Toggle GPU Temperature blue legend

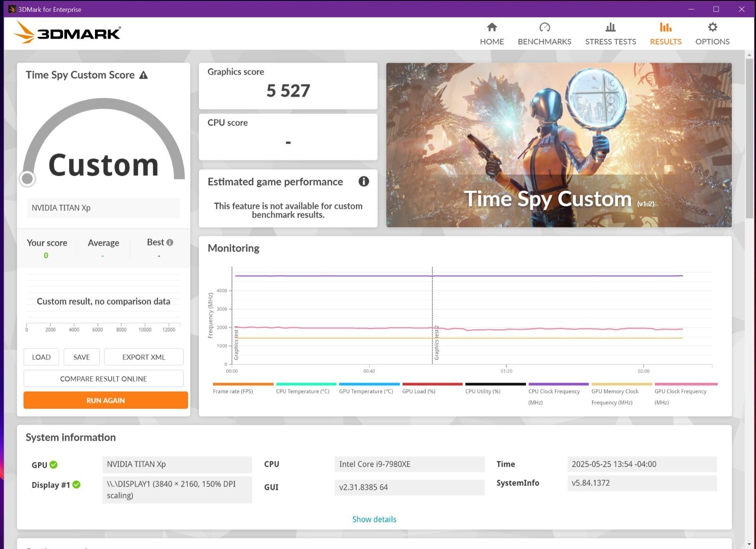coord(369,384)
